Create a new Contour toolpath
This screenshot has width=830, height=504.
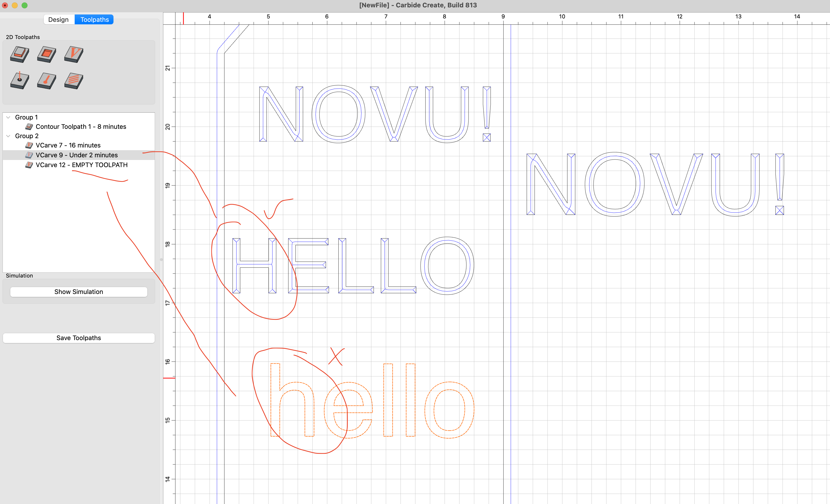20,54
